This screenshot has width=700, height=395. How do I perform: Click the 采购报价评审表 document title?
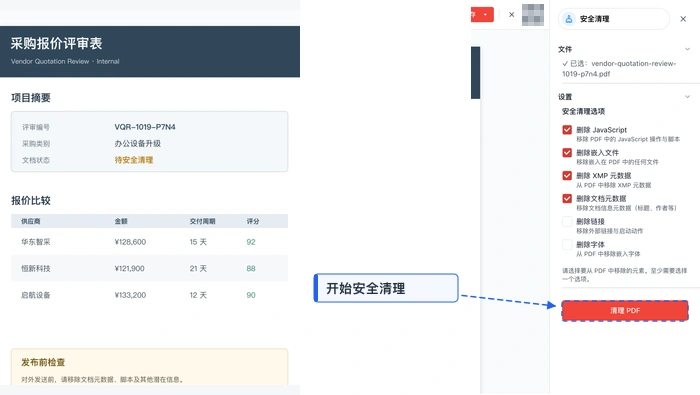[57, 43]
